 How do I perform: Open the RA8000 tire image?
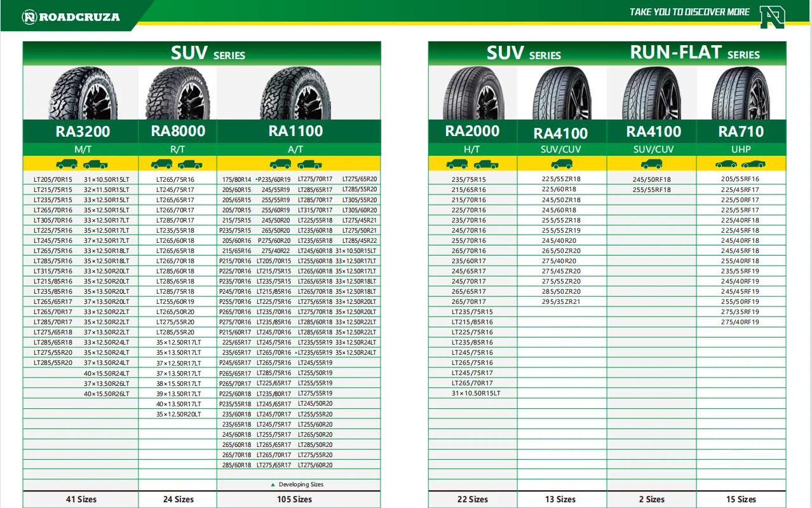coord(178,93)
